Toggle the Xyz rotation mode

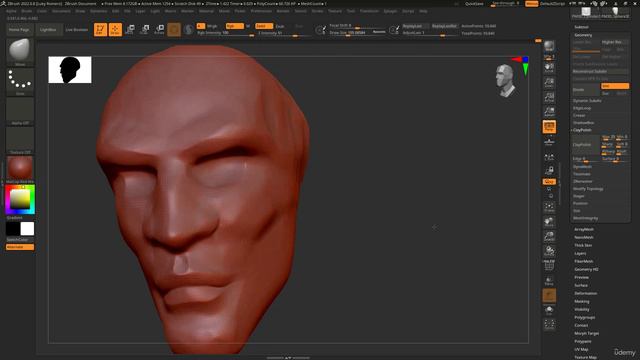tap(549, 181)
